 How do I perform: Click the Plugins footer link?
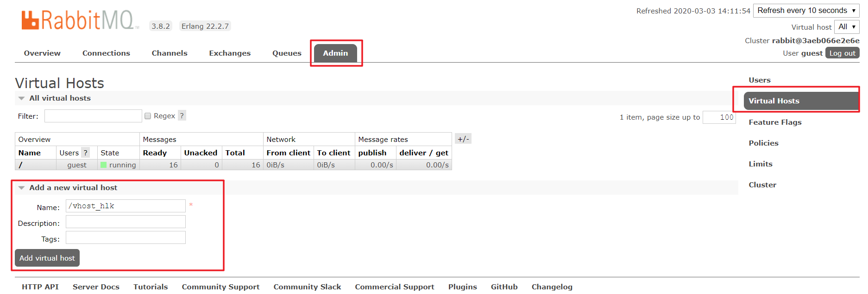click(462, 287)
